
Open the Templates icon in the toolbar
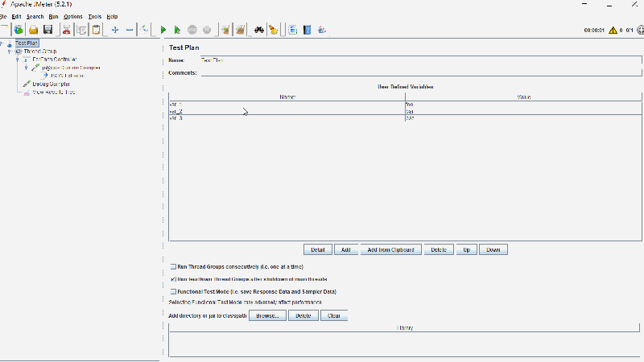[19, 30]
